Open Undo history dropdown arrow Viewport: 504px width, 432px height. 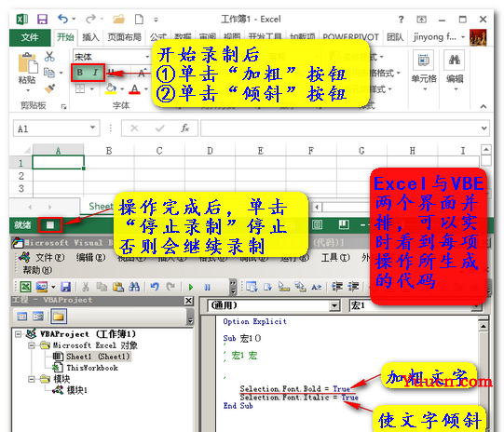pyautogui.click(x=74, y=19)
